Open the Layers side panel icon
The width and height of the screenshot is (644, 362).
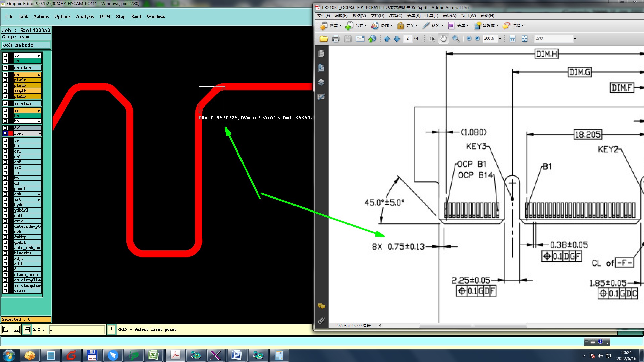coord(321,82)
